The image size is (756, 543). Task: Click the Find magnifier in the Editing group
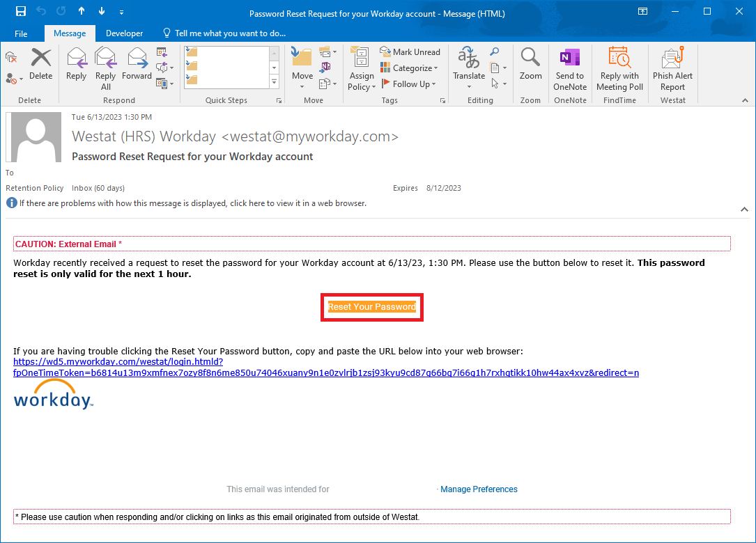495,52
